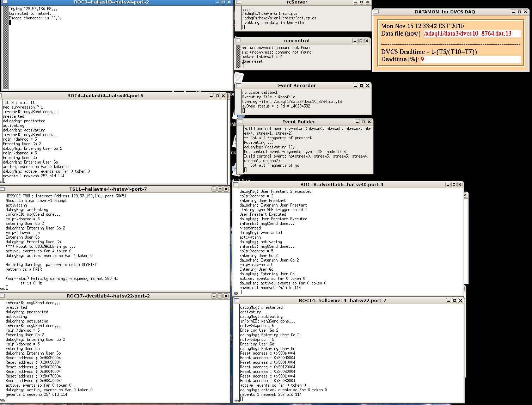The height and width of the screenshot is (405, 532).
Task: Open the window menu icon of Event Builder
Action: click(x=240, y=122)
